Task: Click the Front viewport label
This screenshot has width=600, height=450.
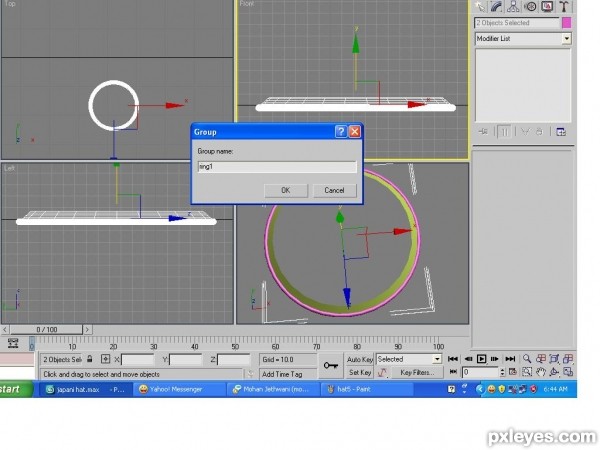Action: 247,3
